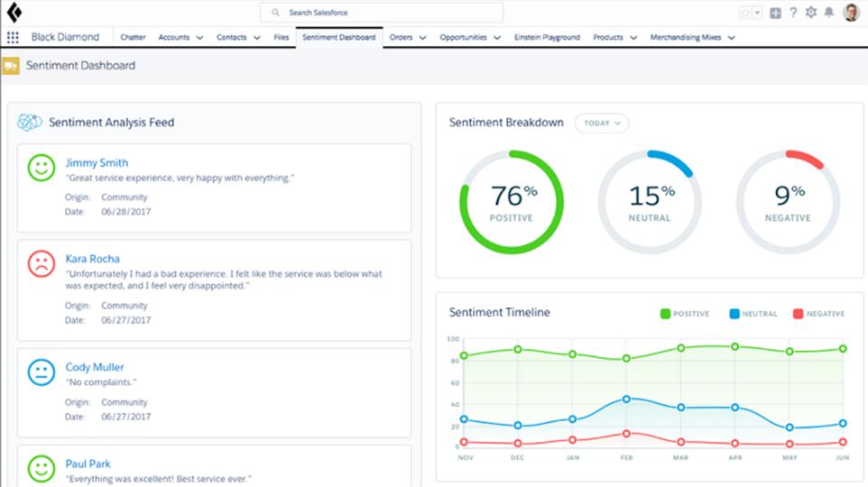Go to the Einstein Playground tab
The image size is (868, 487).
click(547, 38)
